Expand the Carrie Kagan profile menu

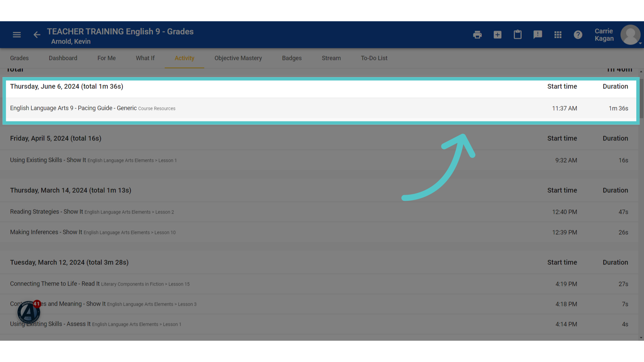pyautogui.click(x=630, y=35)
